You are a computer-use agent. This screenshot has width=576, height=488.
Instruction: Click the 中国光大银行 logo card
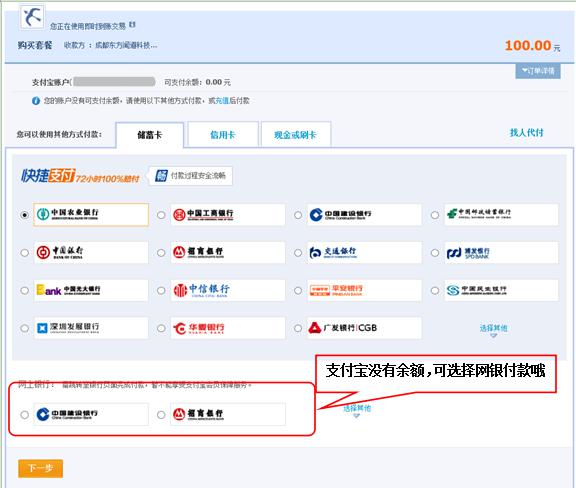(x=91, y=290)
